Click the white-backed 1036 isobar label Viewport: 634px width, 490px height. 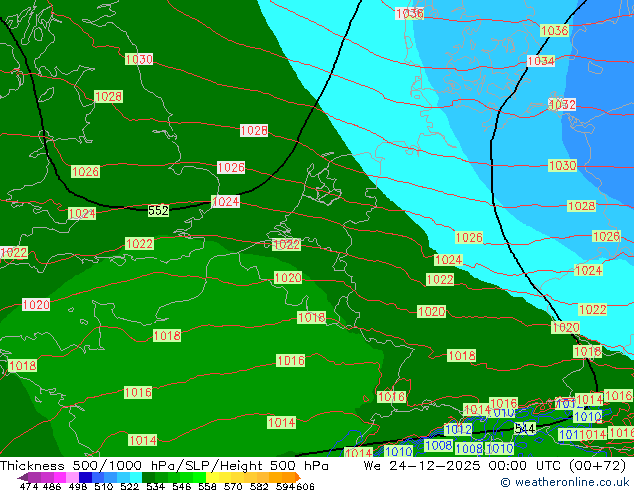click(x=409, y=13)
